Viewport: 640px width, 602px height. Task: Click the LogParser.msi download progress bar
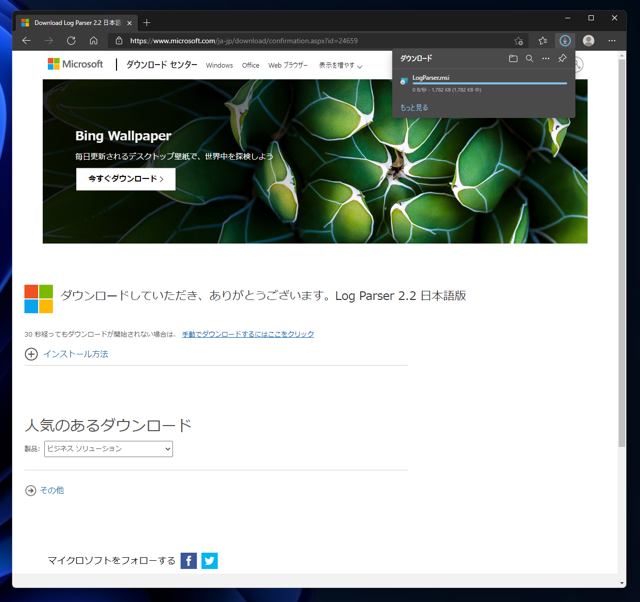489,83
